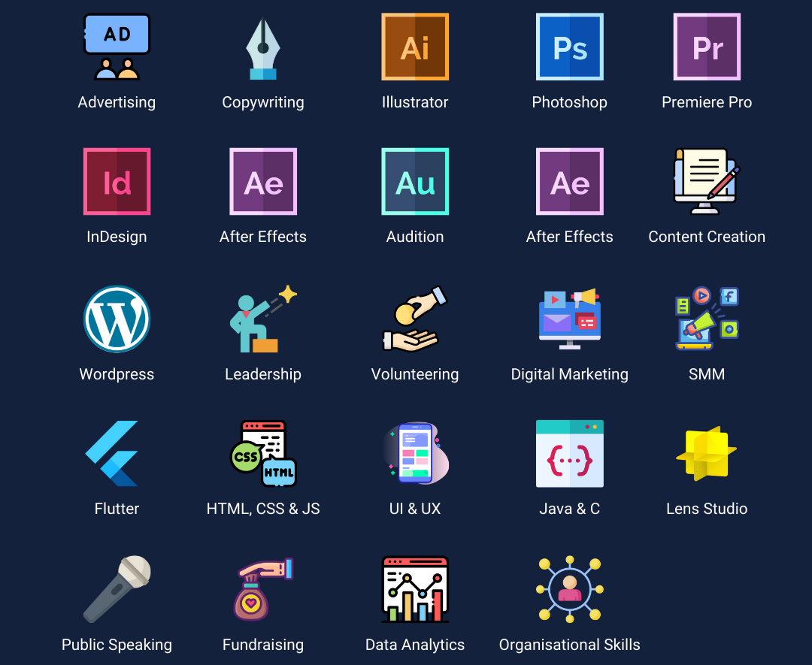Click the Photoshop Ps icon

[569, 47]
